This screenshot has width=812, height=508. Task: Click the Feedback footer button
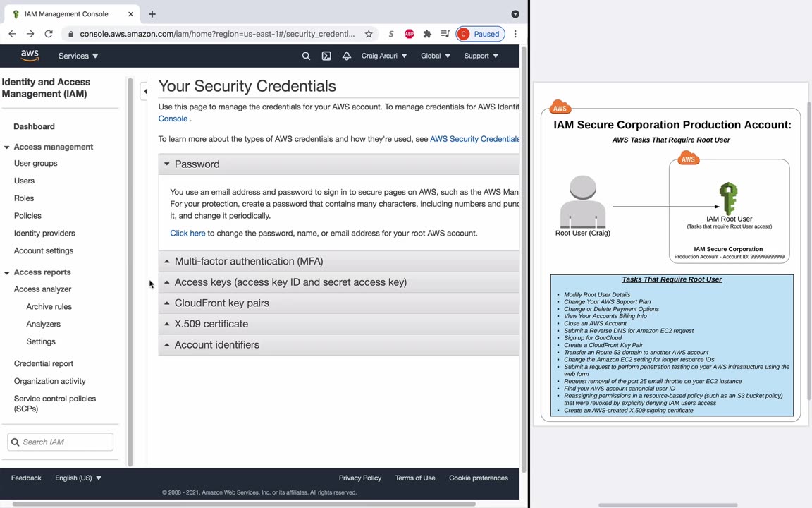[26, 478]
